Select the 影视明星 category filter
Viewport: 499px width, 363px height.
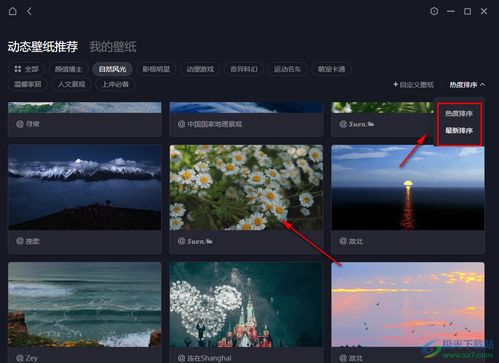(156, 69)
